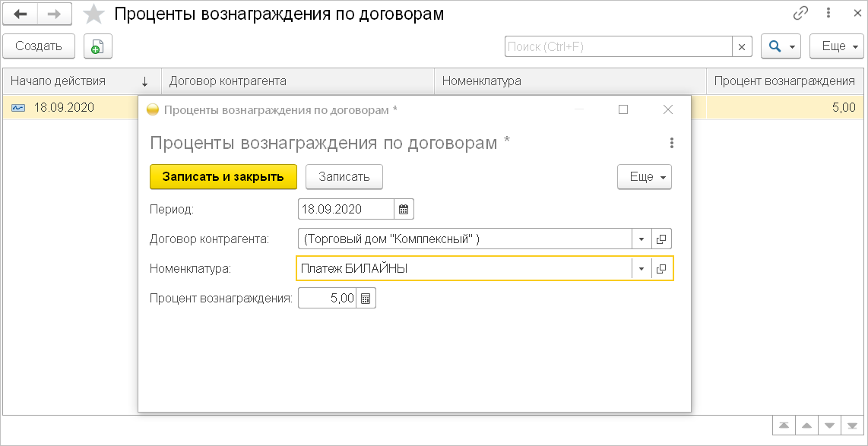This screenshot has width=868, height=446.
Task: Click into the Поиск search field
Action: coord(618,46)
